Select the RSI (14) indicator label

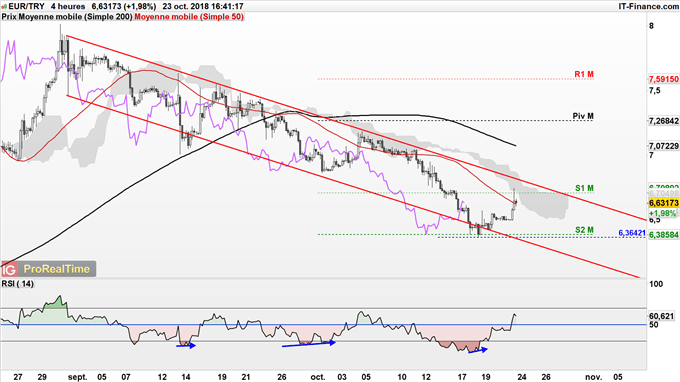(17, 284)
